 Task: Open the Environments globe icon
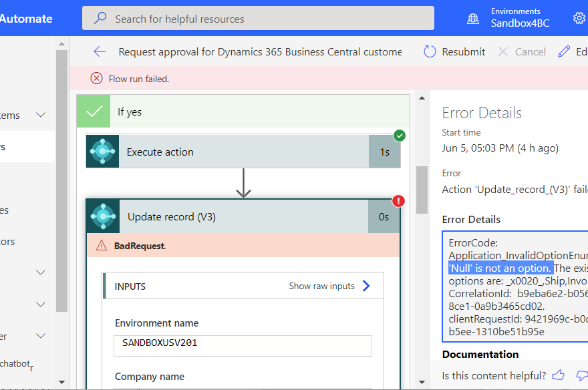point(473,18)
